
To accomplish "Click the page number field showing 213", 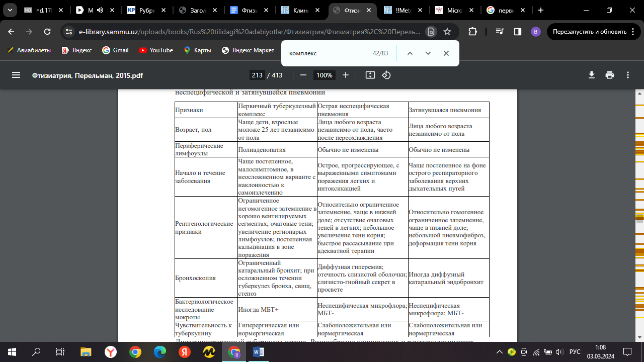I will pyautogui.click(x=257, y=75).
